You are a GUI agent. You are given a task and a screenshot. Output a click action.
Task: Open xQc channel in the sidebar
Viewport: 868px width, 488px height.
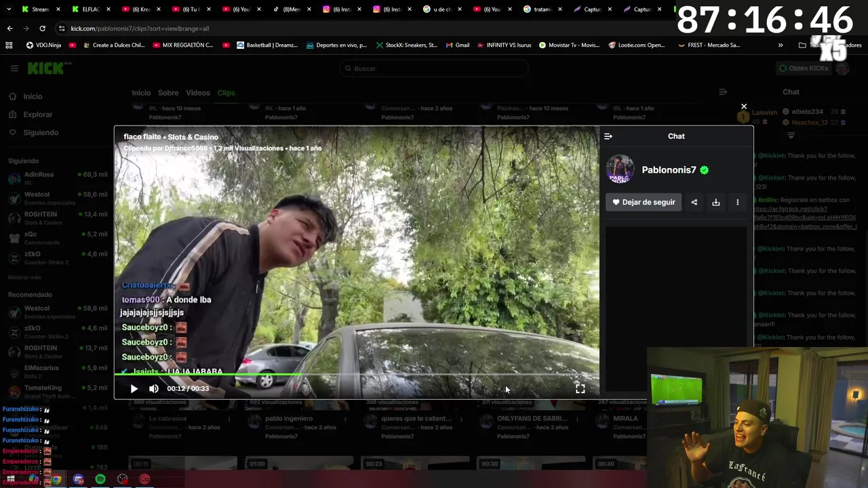pos(58,237)
